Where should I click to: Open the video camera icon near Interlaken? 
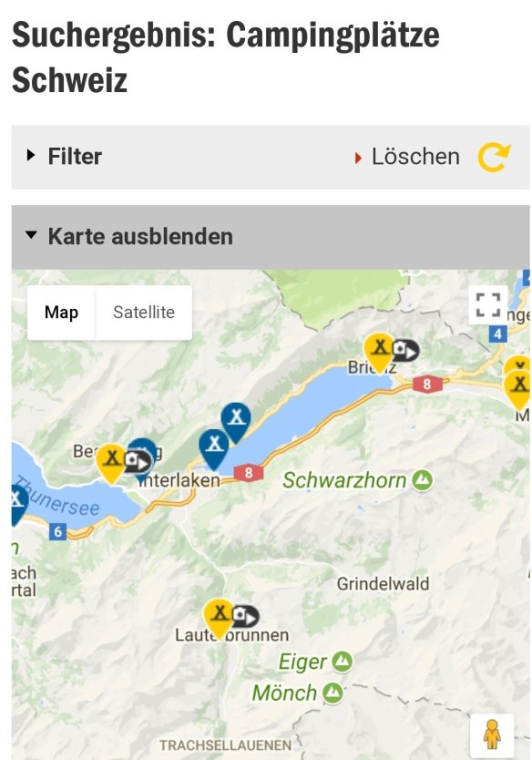pyautogui.click(x=138, y=461)
